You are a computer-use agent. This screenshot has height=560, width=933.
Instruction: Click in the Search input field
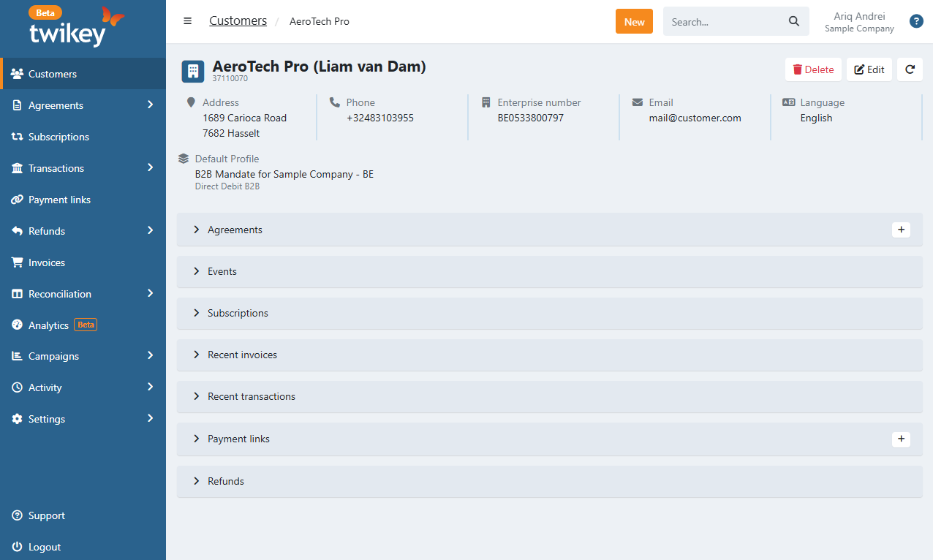click(724, 22)
